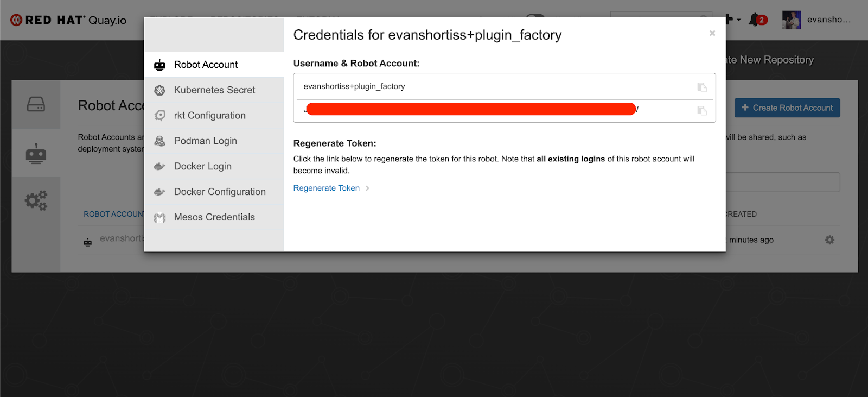Click the Create Robot Account button
Viewport: 868px width, 397px height.
point(787,108)
